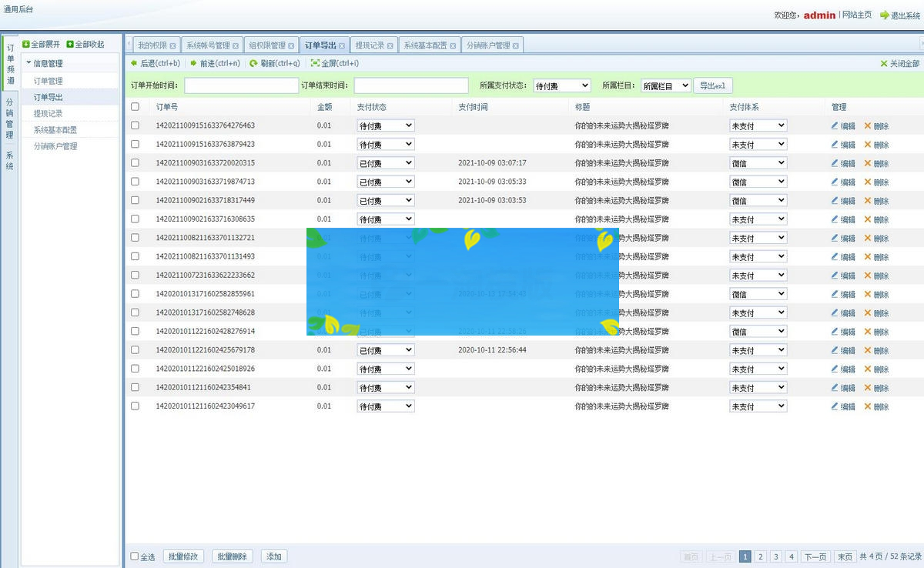Image resolution: width=924 pixels, height=568 pixels.
Task: Check the box for order 1420211009151633764276463
Action: coord(136,125)
